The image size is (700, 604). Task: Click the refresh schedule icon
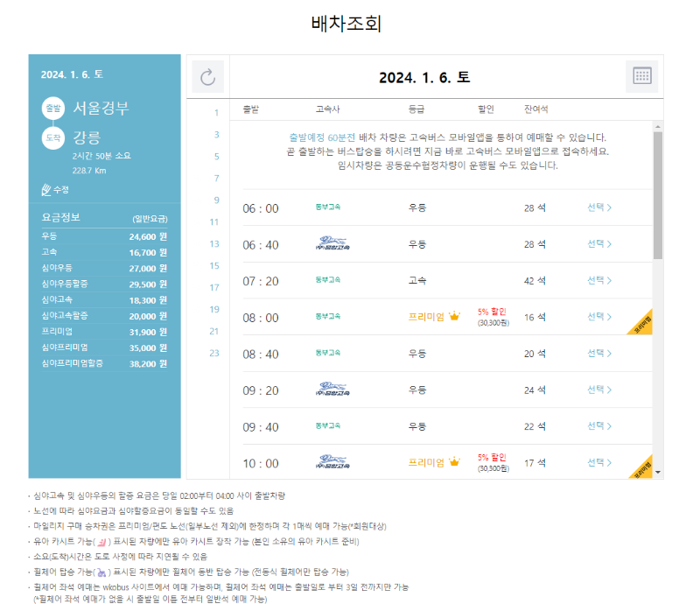point(208,77)
